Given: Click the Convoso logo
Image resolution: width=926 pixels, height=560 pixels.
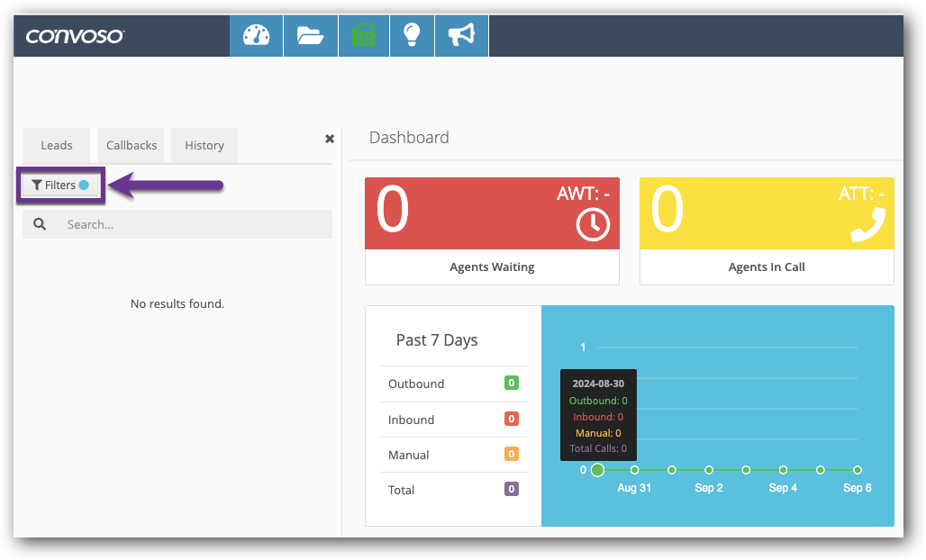Looking at the screenshot, I should (x=75, y=37).
